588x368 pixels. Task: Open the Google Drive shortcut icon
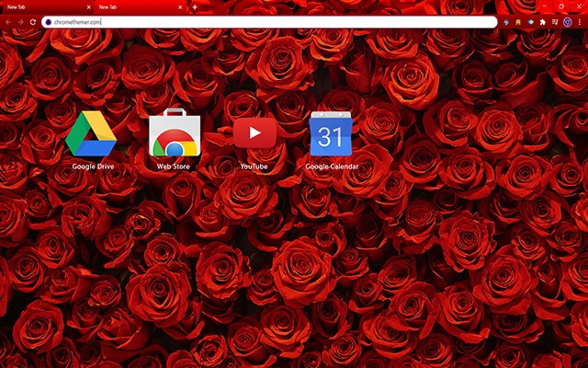click(x=91, y=133)
